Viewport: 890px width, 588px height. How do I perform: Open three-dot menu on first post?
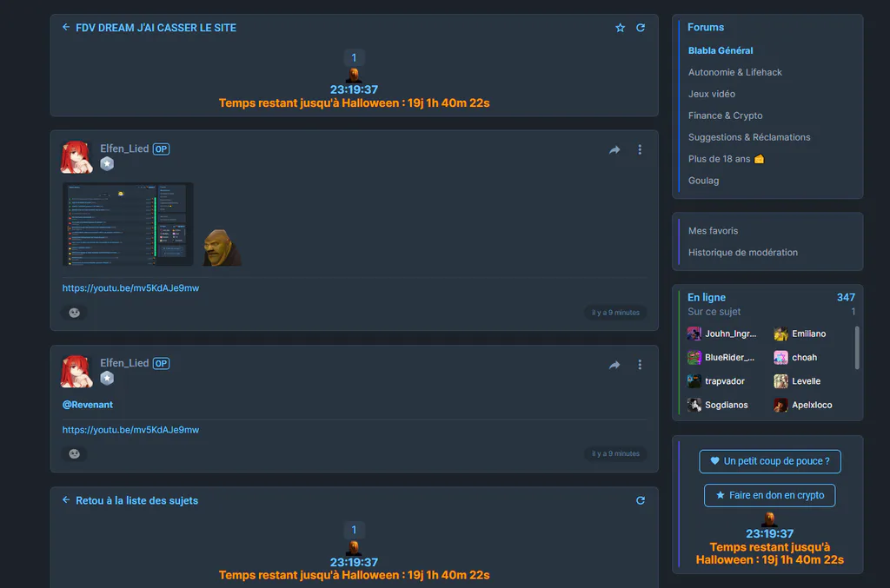(x=640, y=149)
